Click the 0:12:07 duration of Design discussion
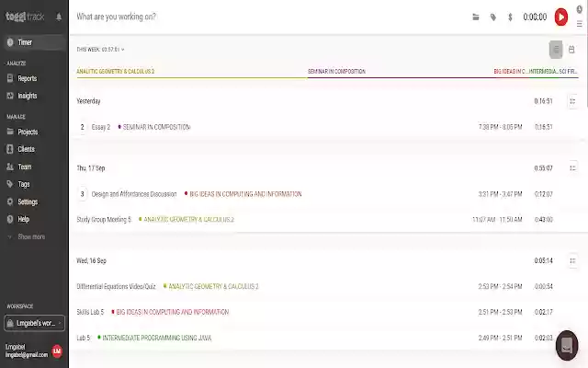588x368 pixels. (543, 194)
